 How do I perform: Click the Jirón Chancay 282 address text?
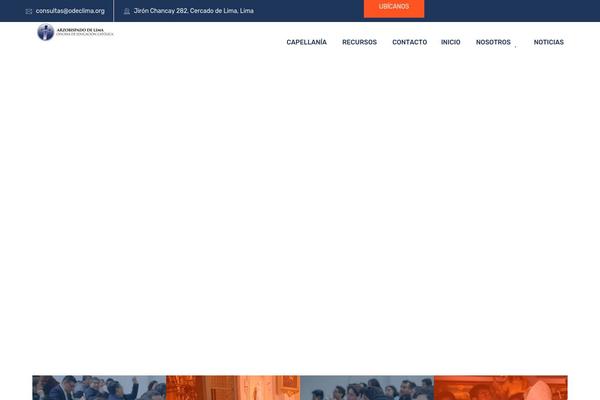click(x=194, y=11)
